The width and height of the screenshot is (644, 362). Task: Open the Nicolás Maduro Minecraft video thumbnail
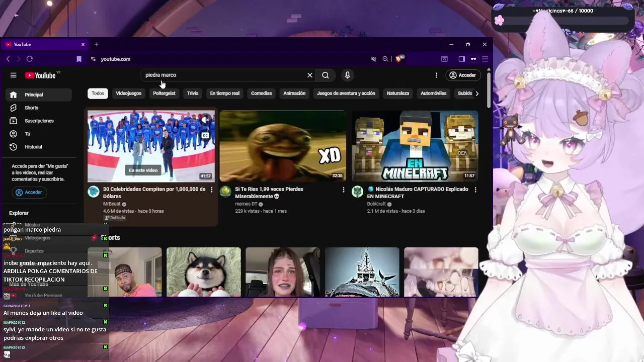coord(415,146)
